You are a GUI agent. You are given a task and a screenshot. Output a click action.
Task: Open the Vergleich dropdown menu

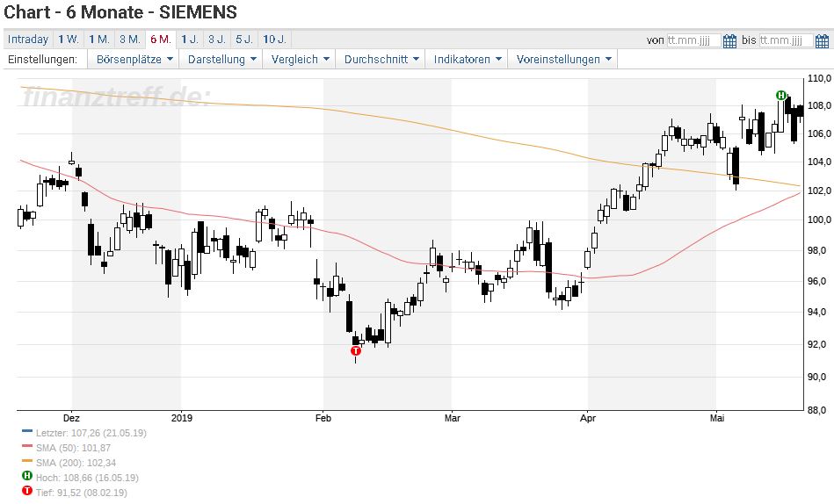300,59
